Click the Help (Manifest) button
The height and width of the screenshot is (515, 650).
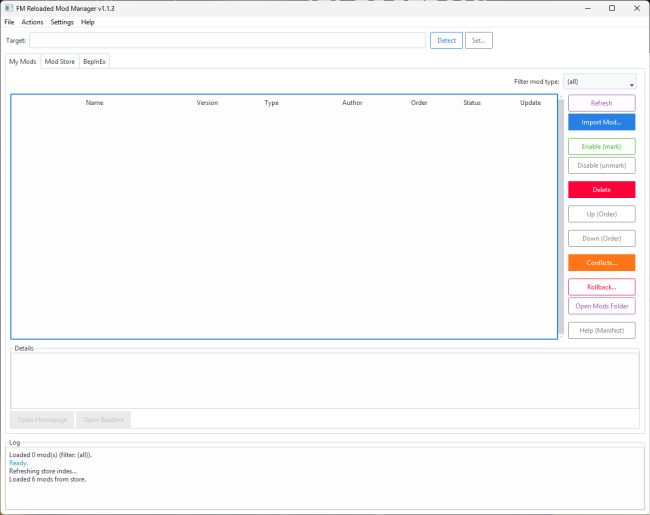(x=601, y=330)
